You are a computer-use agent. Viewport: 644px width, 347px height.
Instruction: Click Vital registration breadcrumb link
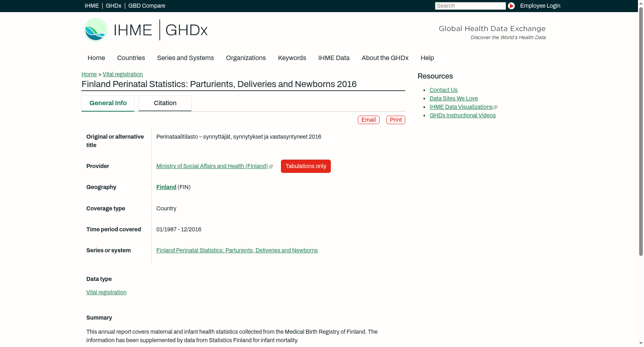(123, 74)
